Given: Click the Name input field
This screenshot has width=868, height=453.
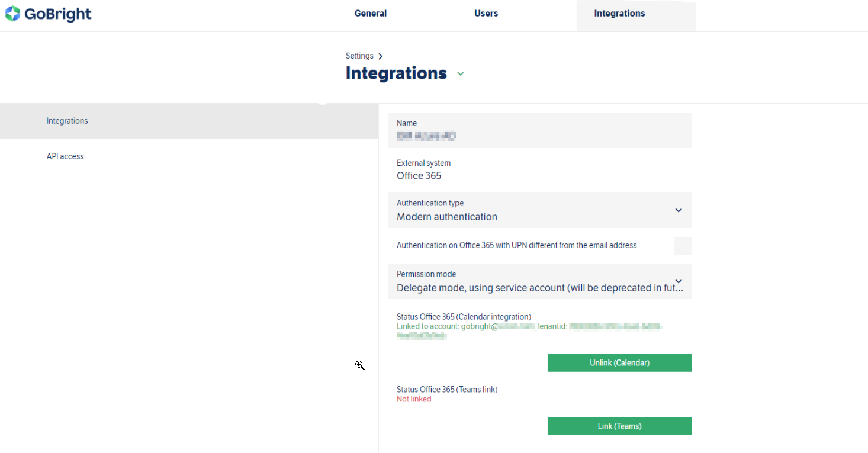Looking at the screenshot, I should (539, 136).
